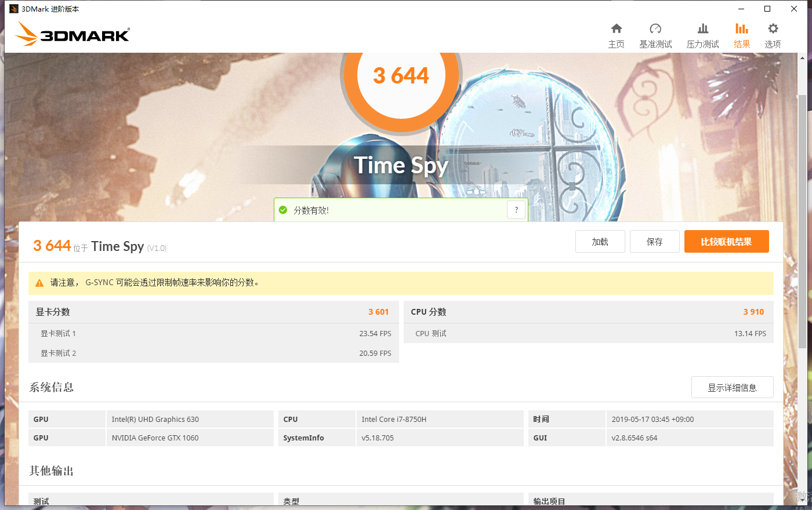Click the G-SYNC warning notice text
812x510 pixels.
pos(155,283)
